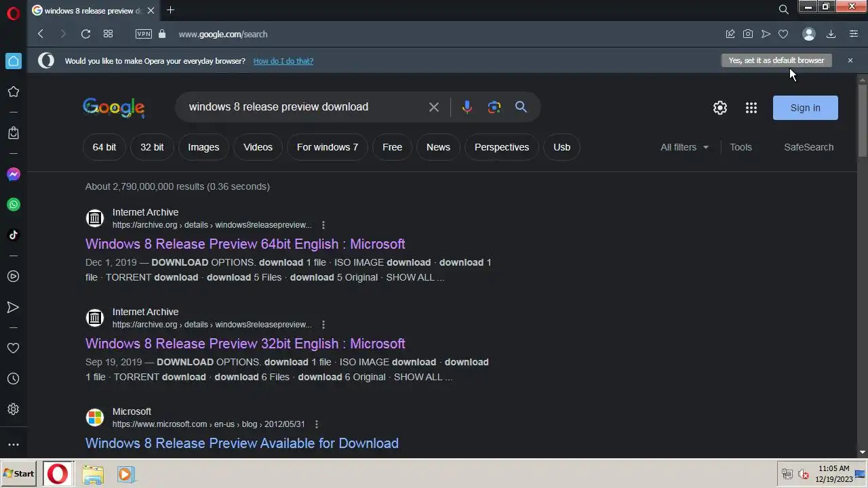Close the windows 8 release preview tab
Image resolution: width=868 pixels, height=488 pixels.
tap(151, 10)
